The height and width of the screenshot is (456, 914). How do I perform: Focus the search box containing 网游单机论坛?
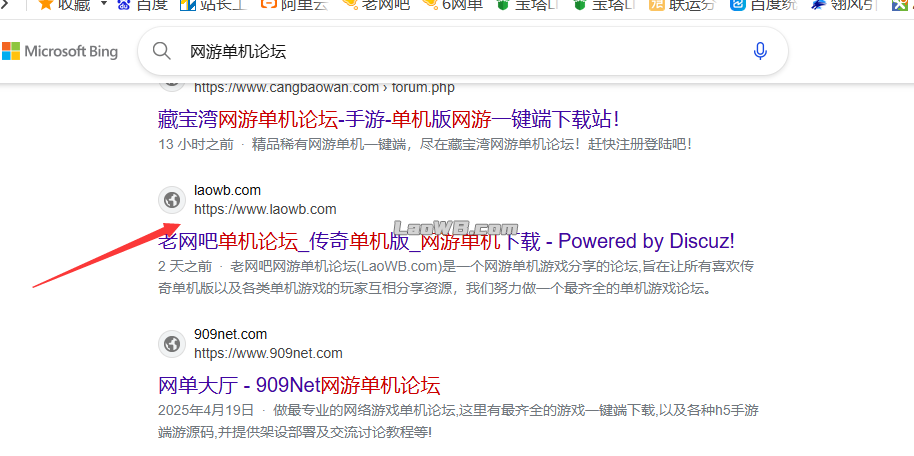(463, 51)
